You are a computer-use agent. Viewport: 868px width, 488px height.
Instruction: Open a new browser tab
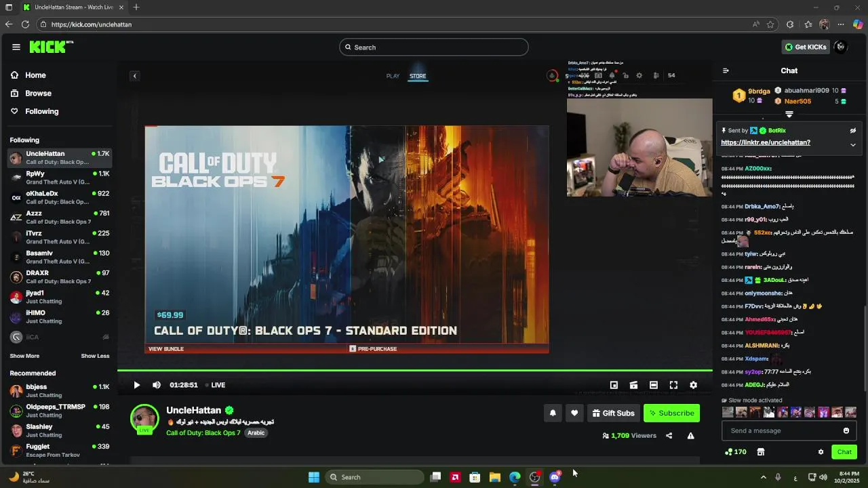coord(136,7)
